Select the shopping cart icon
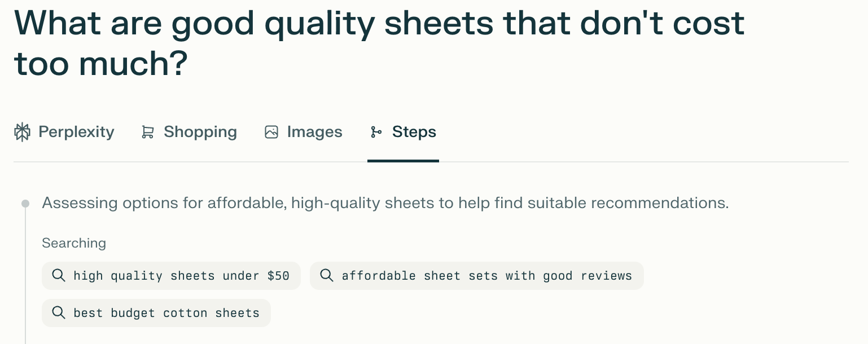Screen dimensions: 868x344 click(x=147, y=131)
